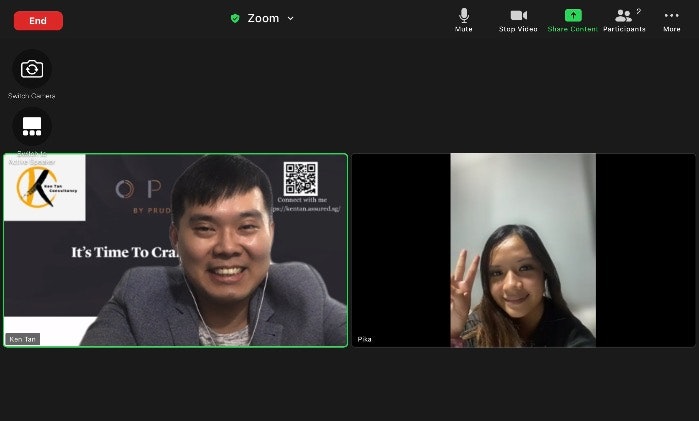
Task: Stop Video using the camera icon
Action: click(x=518, y=16)
